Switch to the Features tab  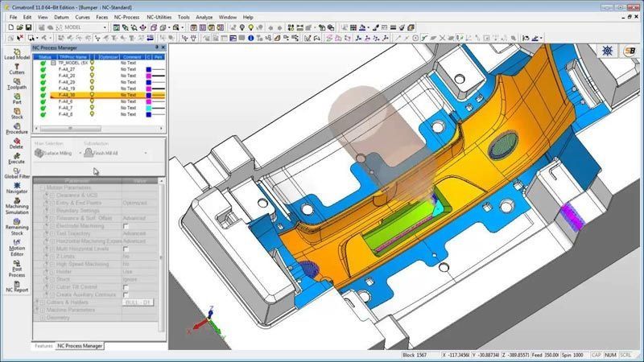43,346
